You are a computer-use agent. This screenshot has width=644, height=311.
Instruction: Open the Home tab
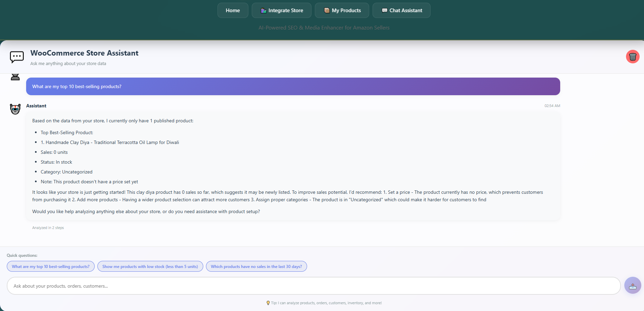[x=233, y=11]
